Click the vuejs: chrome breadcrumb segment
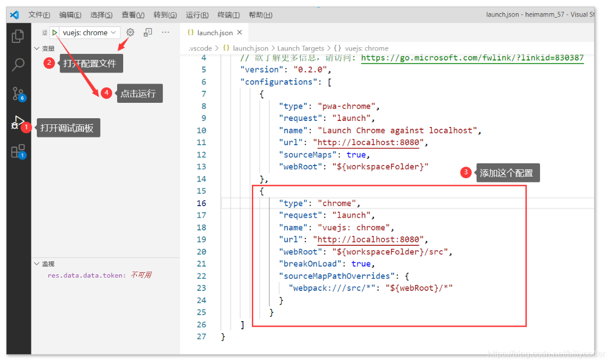 tap(367, 48)
